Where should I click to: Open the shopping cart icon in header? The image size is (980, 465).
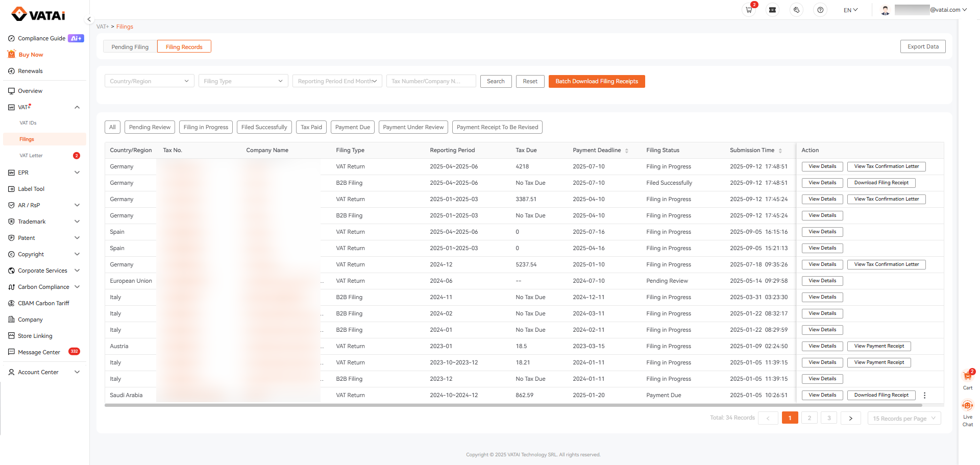click(749, 10)
